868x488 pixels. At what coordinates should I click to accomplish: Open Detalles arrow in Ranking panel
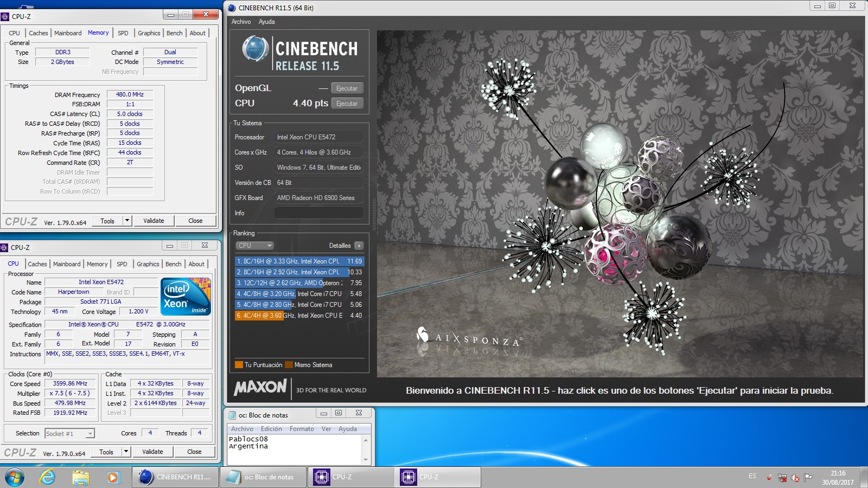[359, 246]
